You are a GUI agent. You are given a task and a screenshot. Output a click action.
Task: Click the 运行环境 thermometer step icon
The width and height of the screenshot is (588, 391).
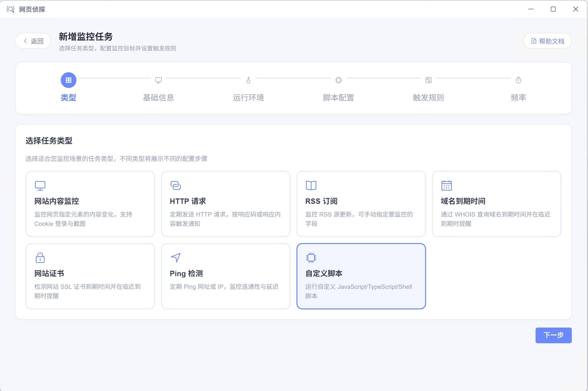click(248, 80)
